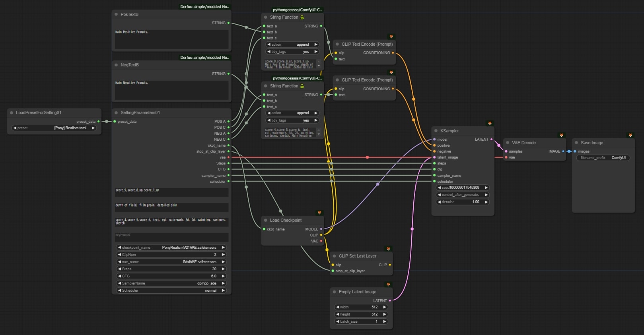Click the VAE output port on Load Checkpoint
The image size is (644, 335).
click(321, 241)
